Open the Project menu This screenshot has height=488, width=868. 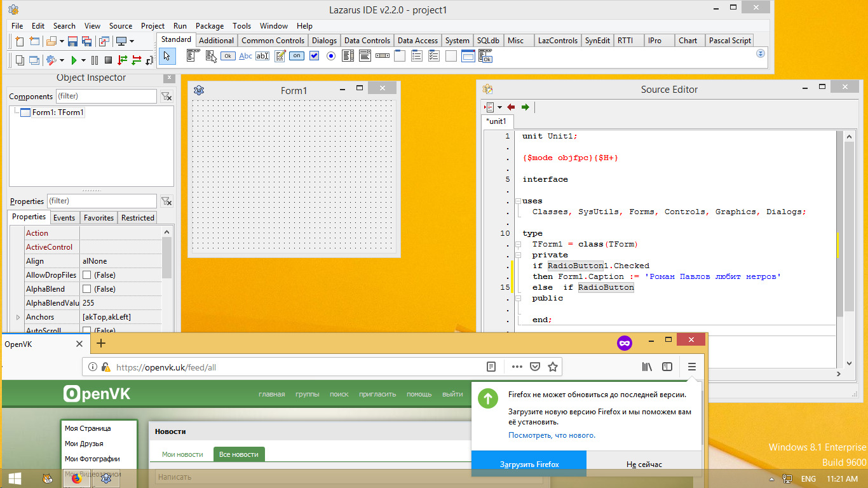point(153,26)
